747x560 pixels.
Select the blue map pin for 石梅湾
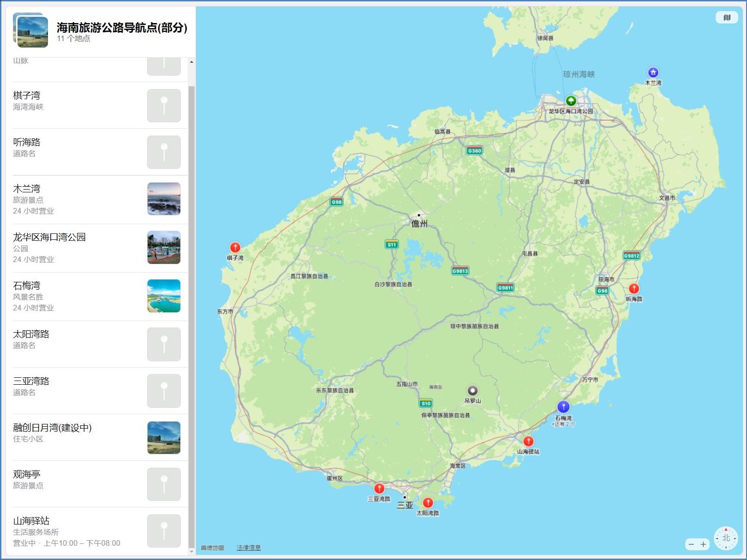tap(563, 407)
